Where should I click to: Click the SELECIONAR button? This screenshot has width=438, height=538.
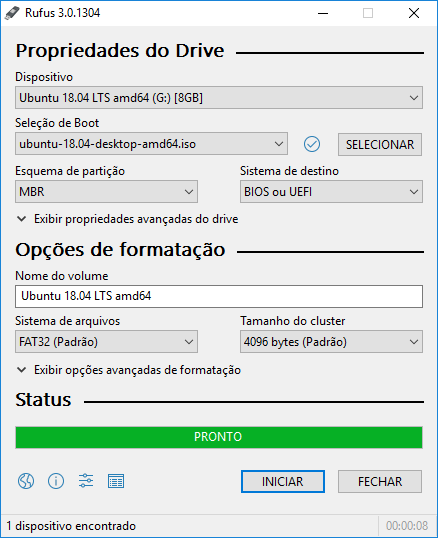pyautogui.click(x=380, y=144)
